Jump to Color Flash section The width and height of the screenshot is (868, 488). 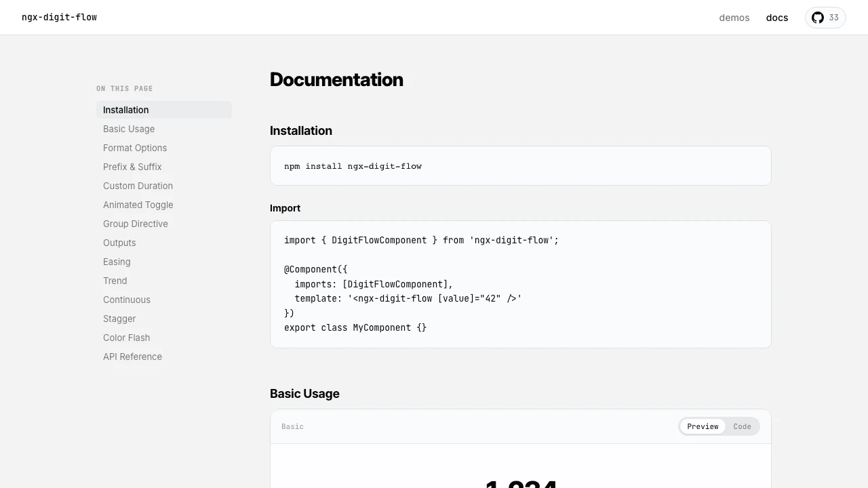click(x=164, y=338)
